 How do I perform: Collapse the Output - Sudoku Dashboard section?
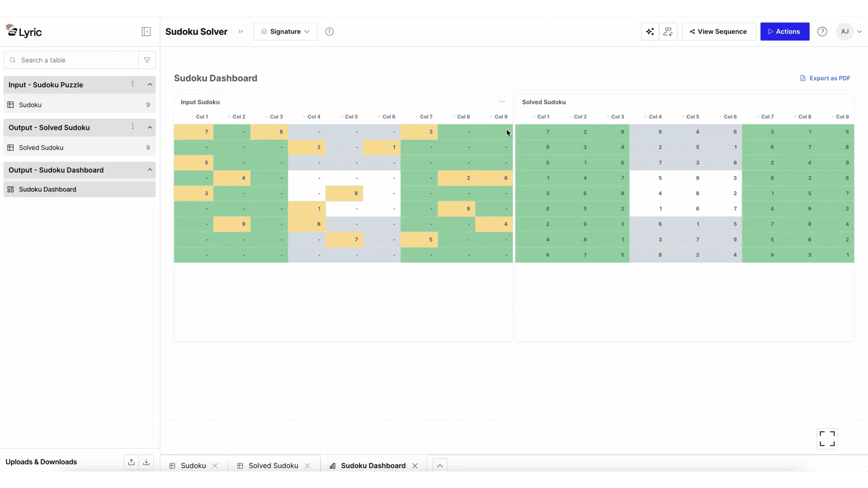(x=150, y=170)
